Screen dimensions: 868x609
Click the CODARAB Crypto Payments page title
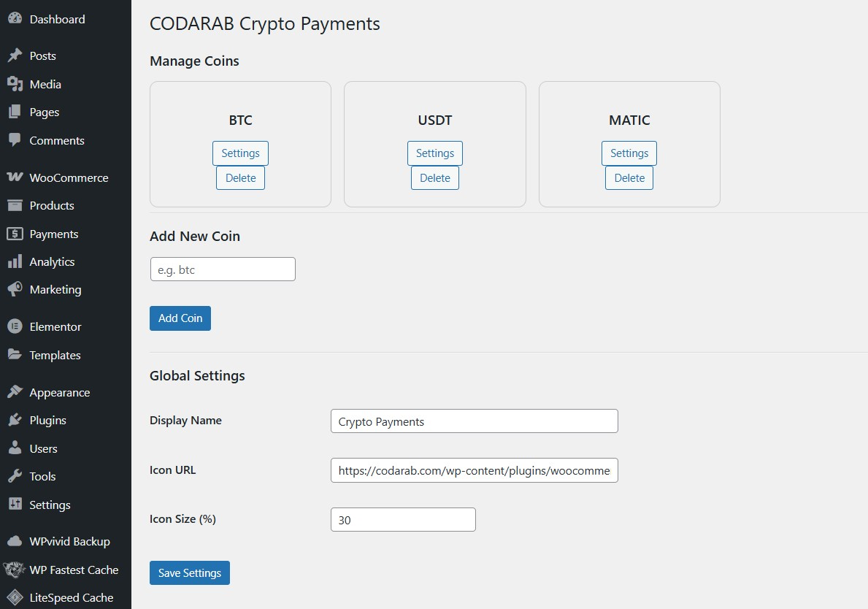click(x=264, y=24)
